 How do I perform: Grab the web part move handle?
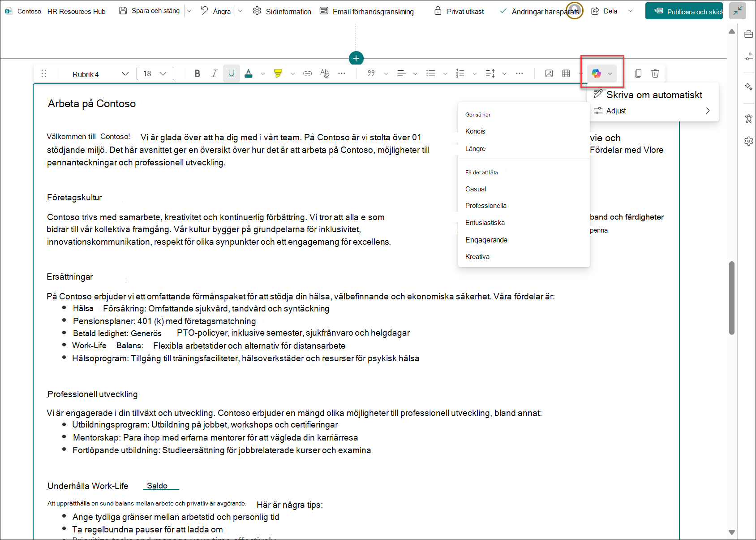click(44, 73)
